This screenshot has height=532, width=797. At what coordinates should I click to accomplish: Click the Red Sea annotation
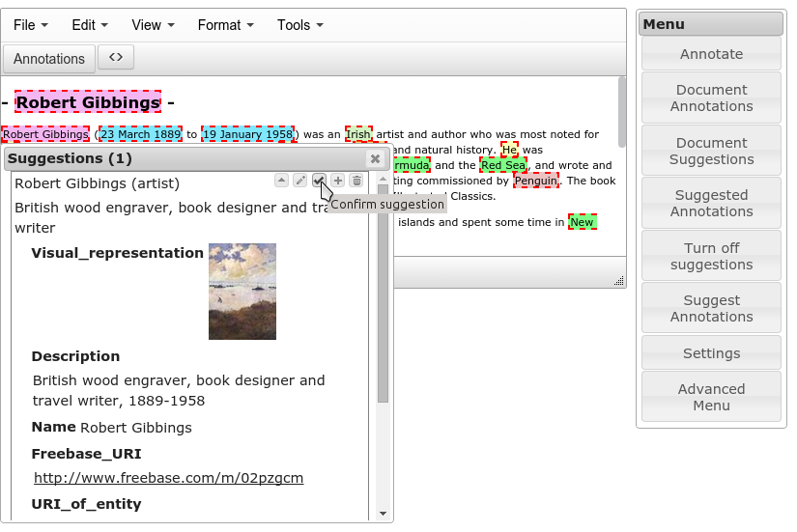pyautogui.click(x=503, y=165)
